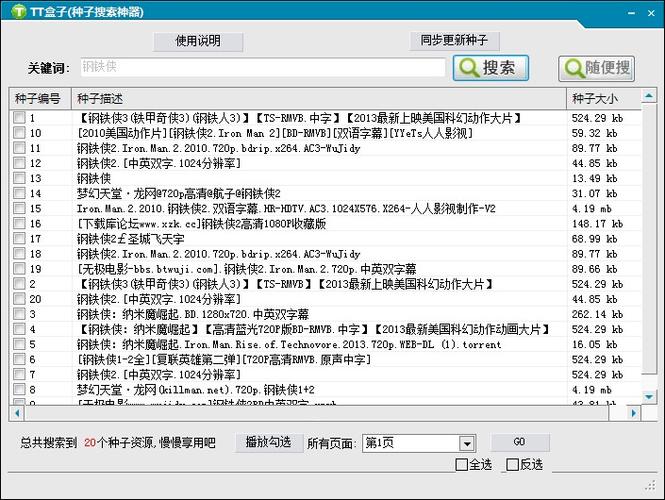665x500 pixels.
Task: Click the magnifier 搜索 search button
Action: click(490, 68)
